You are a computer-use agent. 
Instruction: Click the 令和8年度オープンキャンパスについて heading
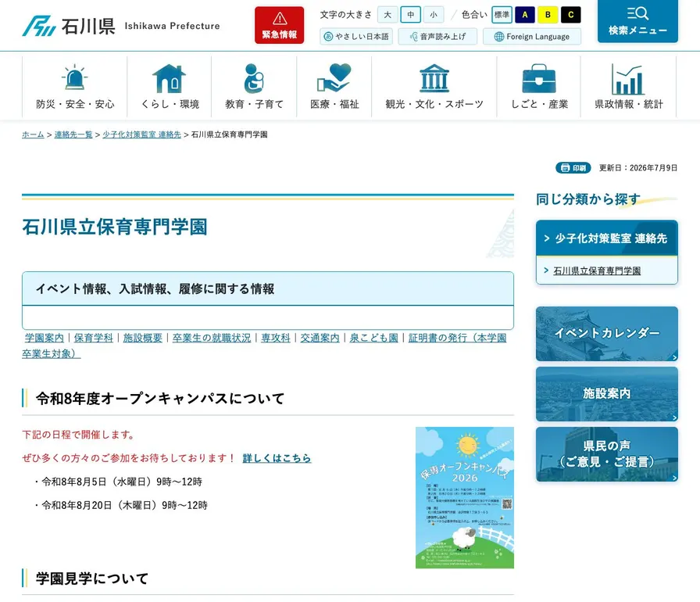160,399
